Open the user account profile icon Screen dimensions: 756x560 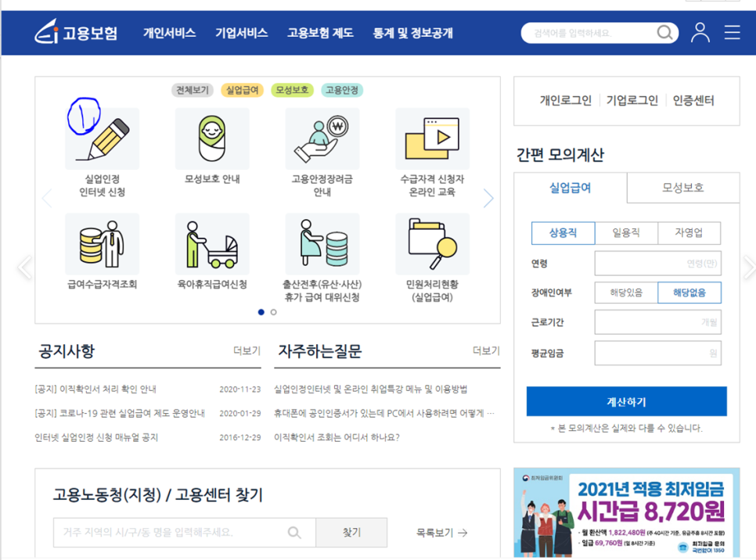point(700,33)
